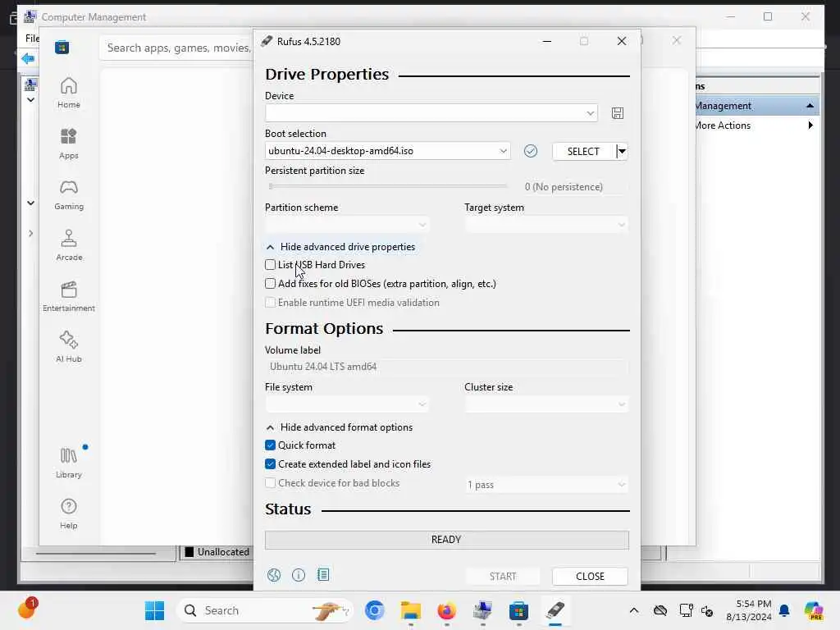
Task: Toggle Enable runtime UEFI media validation checkbox
Action: [x=270, y=303]
